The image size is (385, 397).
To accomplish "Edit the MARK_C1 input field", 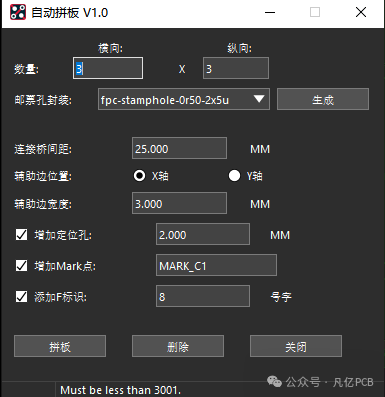I will (x=216, y=265).
